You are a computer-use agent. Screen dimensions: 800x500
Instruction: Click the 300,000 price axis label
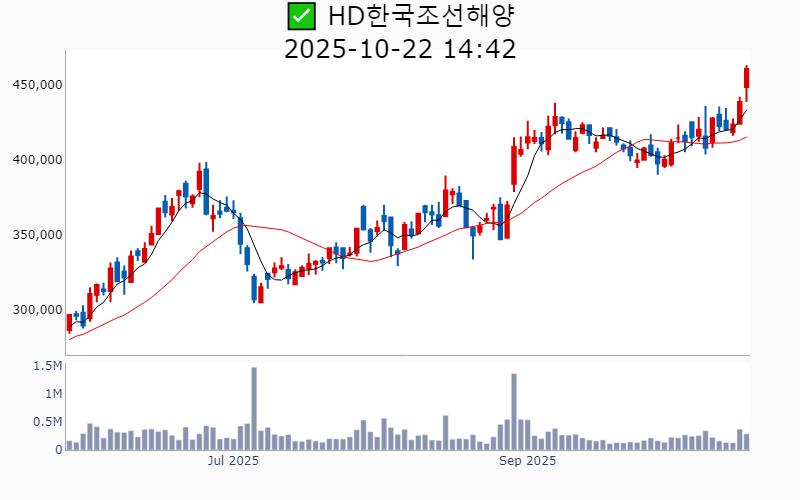pyautogui.click(x=37, y=310)
